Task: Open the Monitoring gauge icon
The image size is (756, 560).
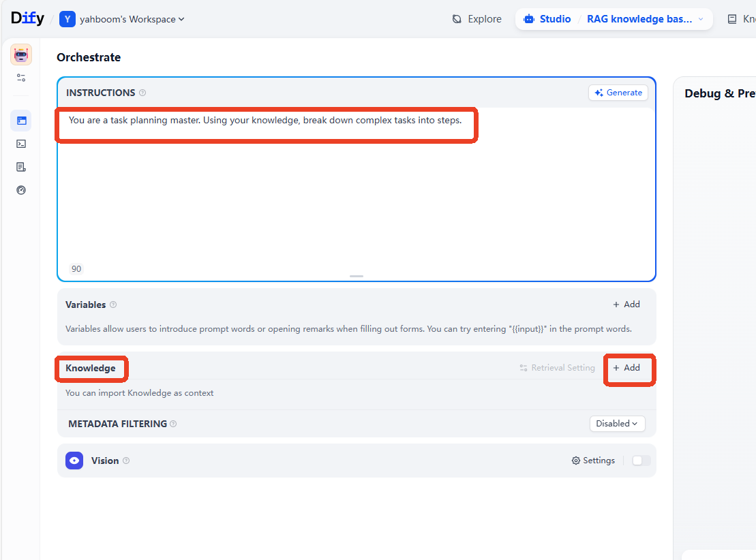Action: click(x=21, y=190)
